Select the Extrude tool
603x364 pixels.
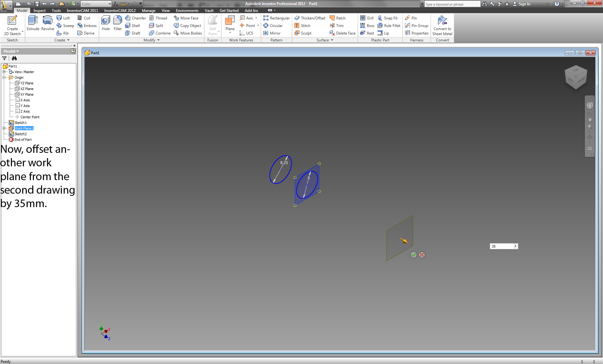point(33,23)
